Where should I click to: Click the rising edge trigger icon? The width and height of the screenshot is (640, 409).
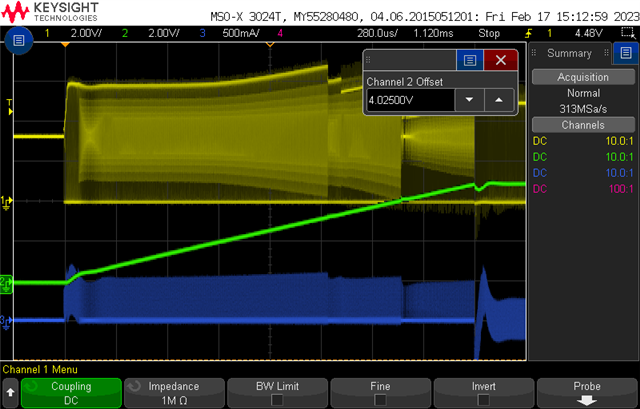(529, 33)
